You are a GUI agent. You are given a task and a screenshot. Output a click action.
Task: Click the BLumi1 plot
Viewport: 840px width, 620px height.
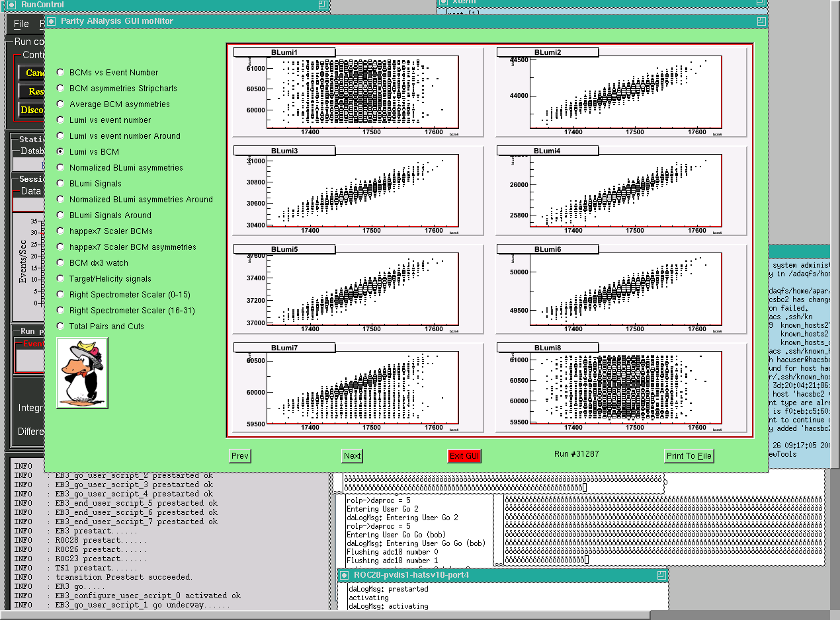[358, 91]
